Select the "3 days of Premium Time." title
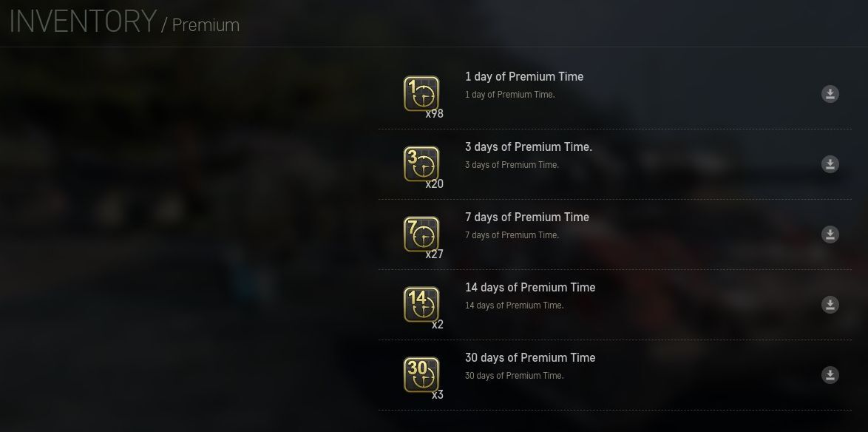The height and width of the screenshot is (432, 868). (529, 147)
